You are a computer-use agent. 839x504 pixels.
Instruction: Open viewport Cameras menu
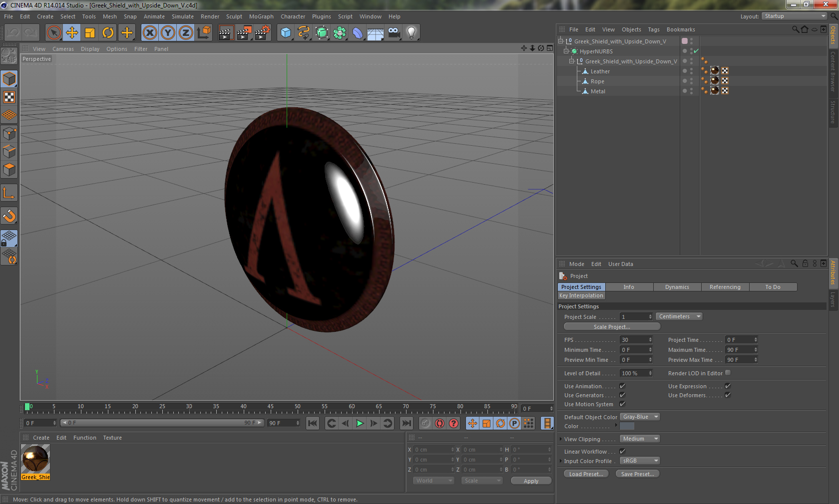click(63, 49)
